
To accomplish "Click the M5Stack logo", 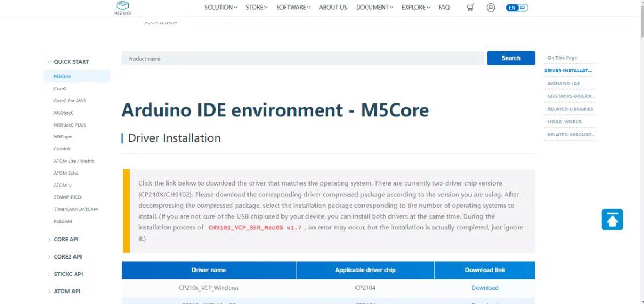I will coord(123,8).
